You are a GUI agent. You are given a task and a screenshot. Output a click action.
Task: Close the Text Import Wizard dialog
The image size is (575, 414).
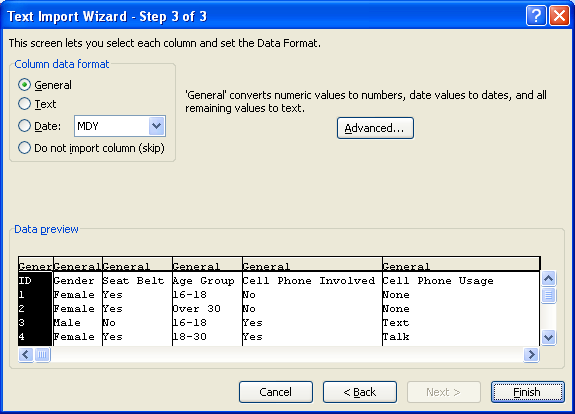click(559, 16)
